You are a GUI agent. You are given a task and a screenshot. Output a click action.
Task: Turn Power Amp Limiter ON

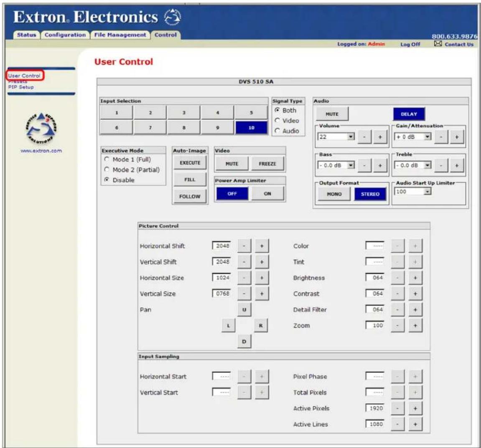click(x=267, y=194)
